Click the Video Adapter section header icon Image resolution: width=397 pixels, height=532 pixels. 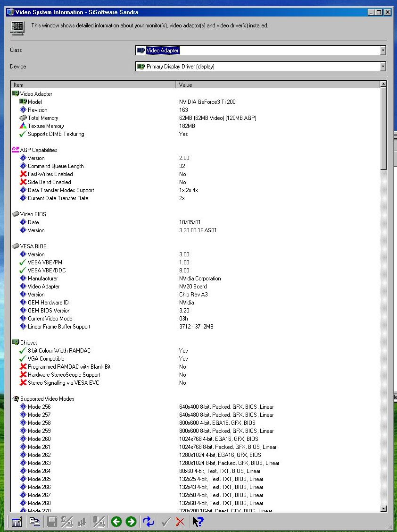15,93
